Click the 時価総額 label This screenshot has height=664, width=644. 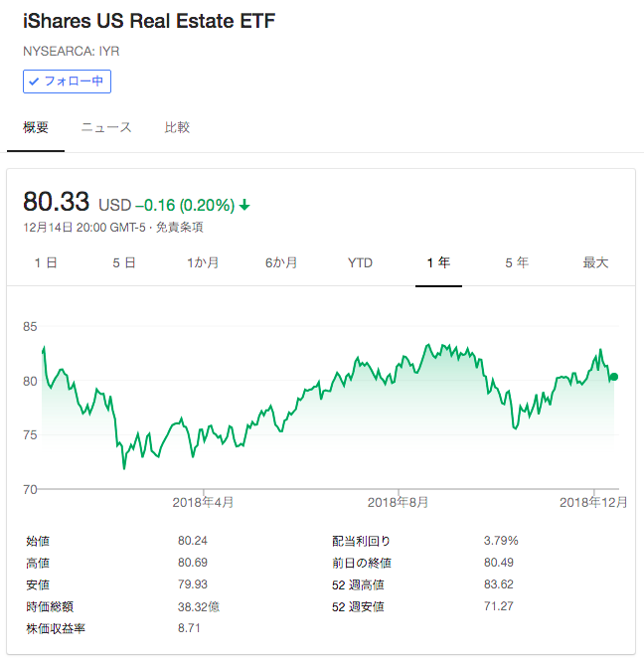pos(50,606)
